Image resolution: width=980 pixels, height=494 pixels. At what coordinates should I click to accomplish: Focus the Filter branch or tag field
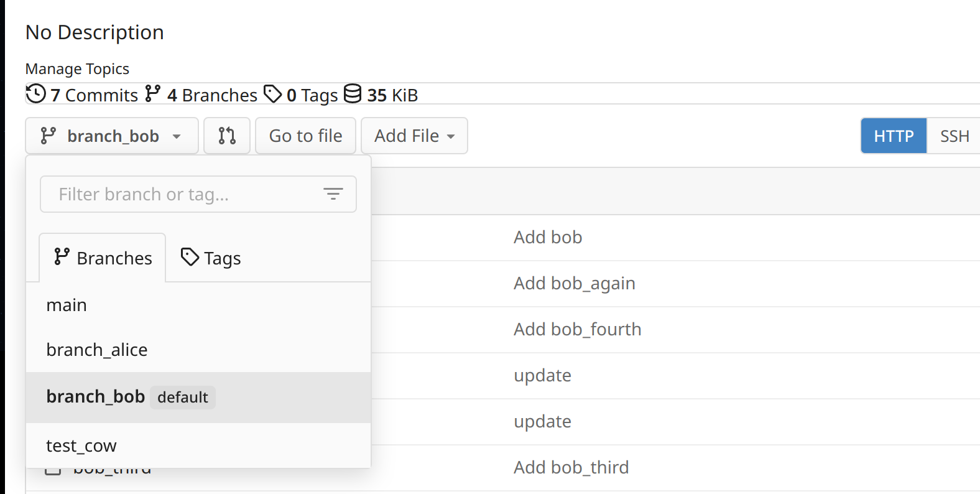pyautogui.click(x=198, y=194)
